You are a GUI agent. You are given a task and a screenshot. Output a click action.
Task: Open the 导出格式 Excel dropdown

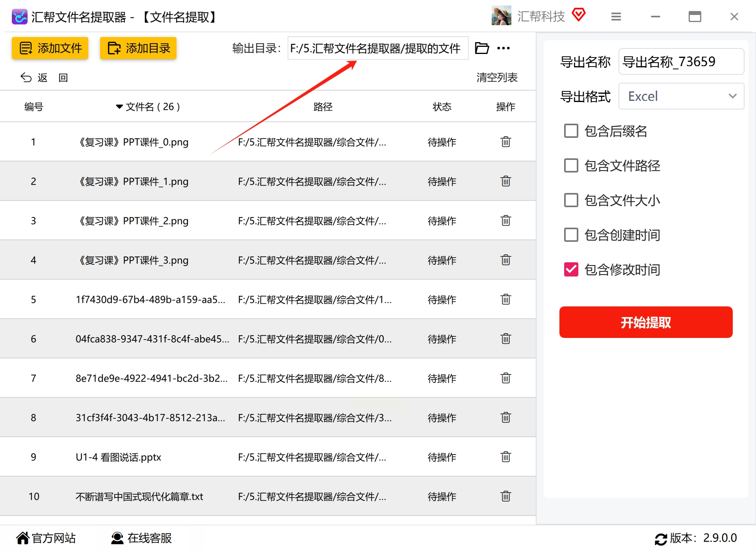[x=681, y=96]
